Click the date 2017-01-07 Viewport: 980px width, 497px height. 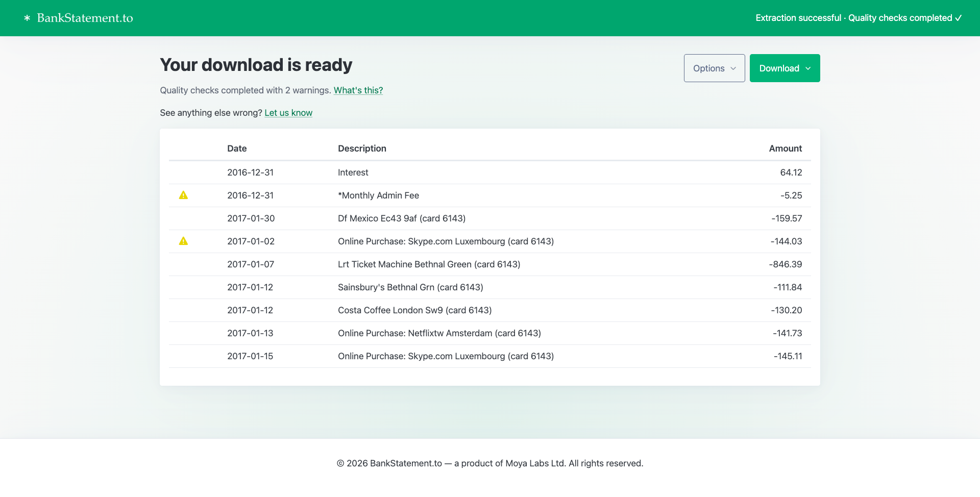(251, 264)
